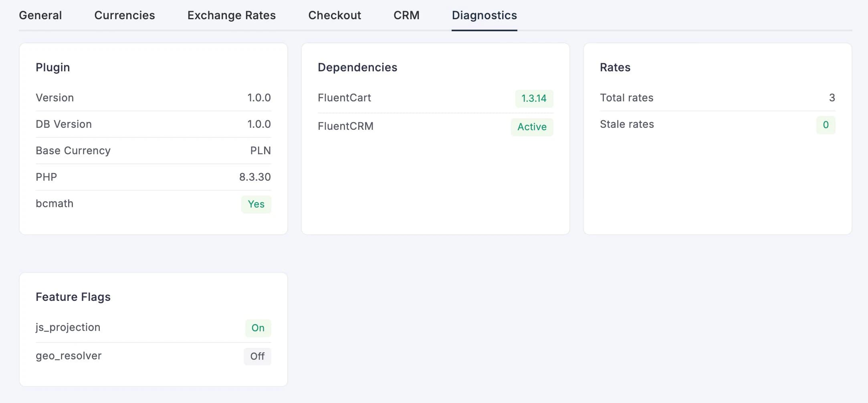Open the Currencies tab
The height and width of the screenshot is (403, 868).
pos(124,15)
